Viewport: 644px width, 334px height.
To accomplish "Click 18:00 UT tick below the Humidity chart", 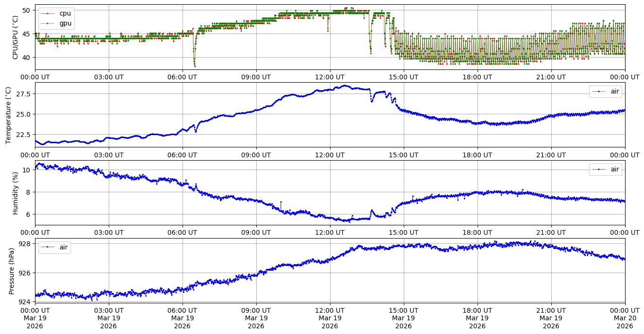I will tap(477, 233).
